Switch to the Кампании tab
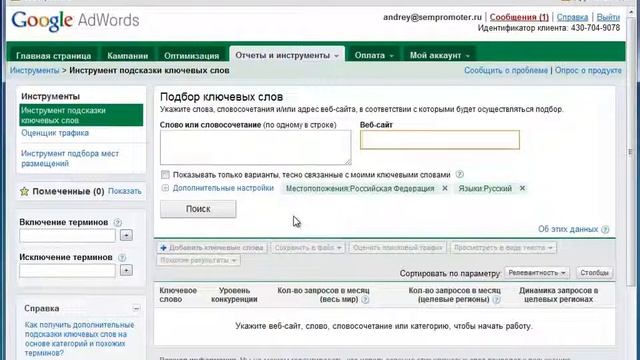The image size is (640, 360). click(127, 56)
